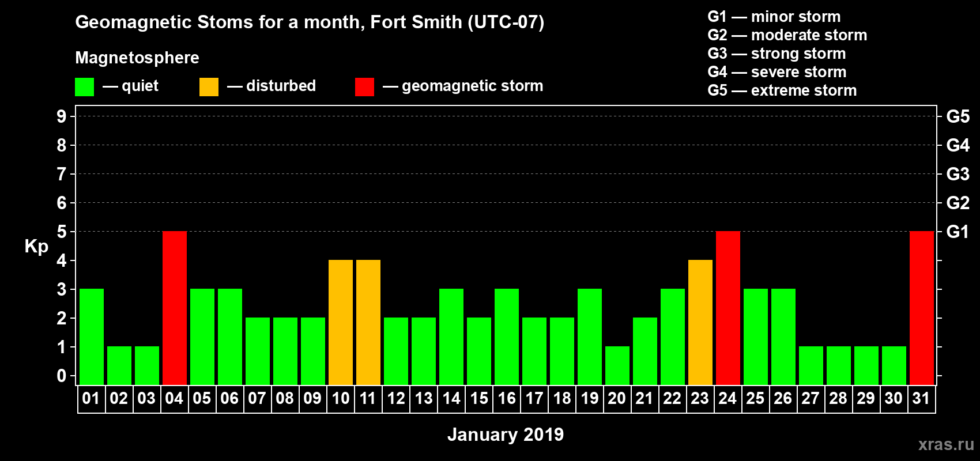
Task: Select the green bar for day 01
Action: point(92,337)
